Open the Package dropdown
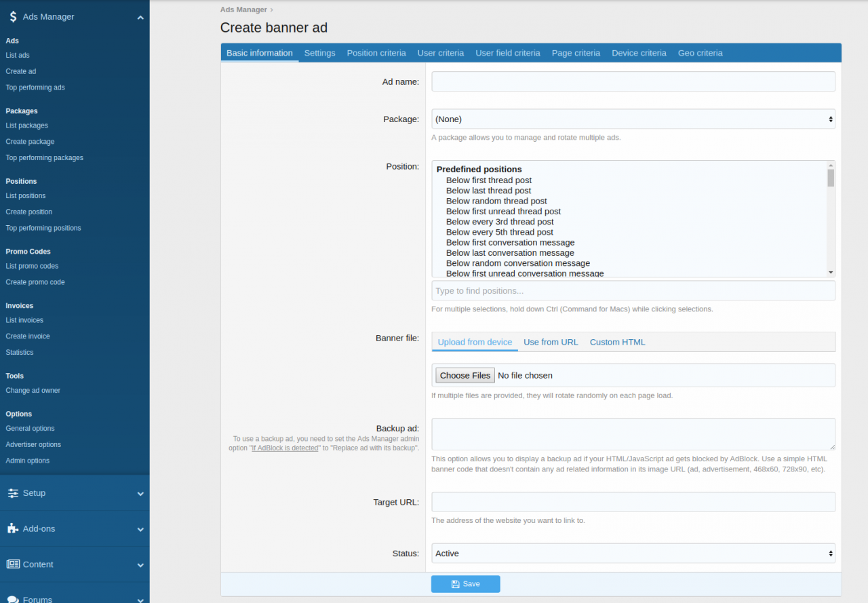This screenshot has height=603, width=868. click(x=633, y=119)
